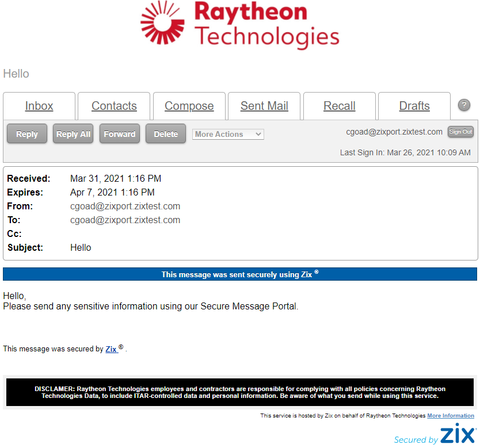Click the Reply All button
This screenshot has height=448, width=480.
[73, 133]
